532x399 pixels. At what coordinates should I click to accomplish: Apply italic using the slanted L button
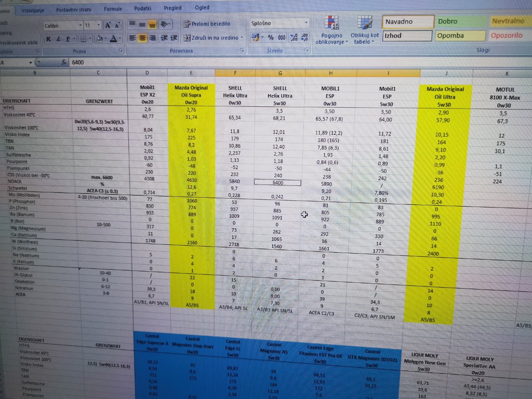pyautogui.click(x=58, y=39)
